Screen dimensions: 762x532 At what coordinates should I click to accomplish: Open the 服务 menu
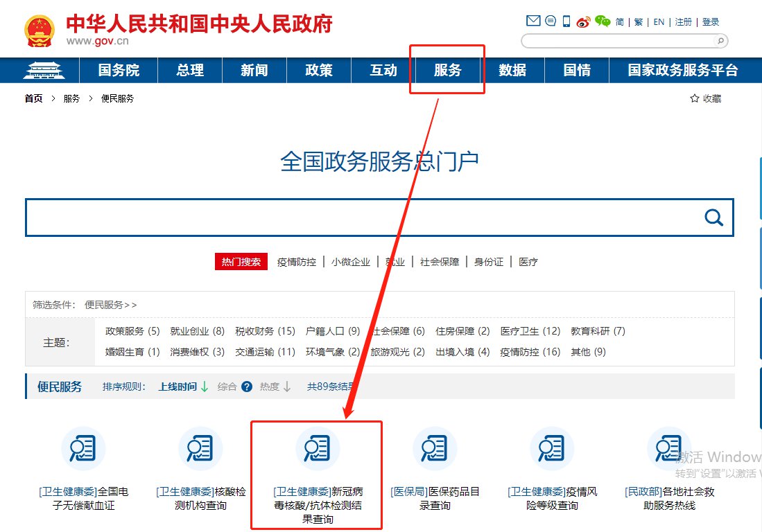448,71
